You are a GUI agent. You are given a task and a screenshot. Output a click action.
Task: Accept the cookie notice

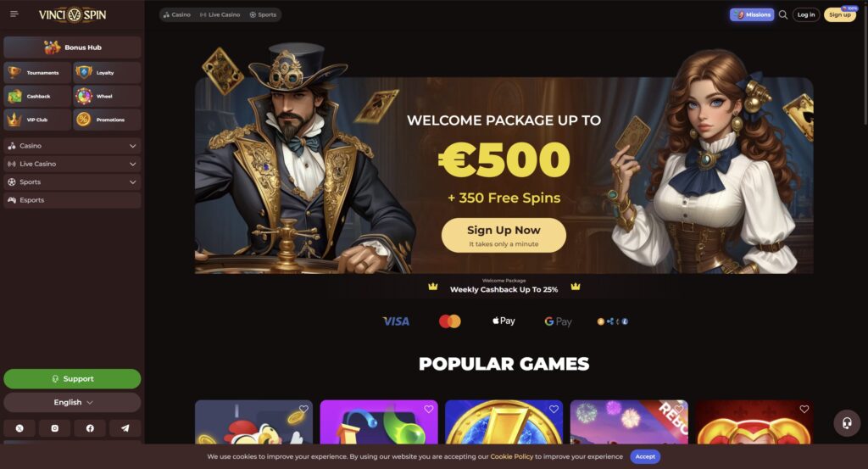click(645, 457)
